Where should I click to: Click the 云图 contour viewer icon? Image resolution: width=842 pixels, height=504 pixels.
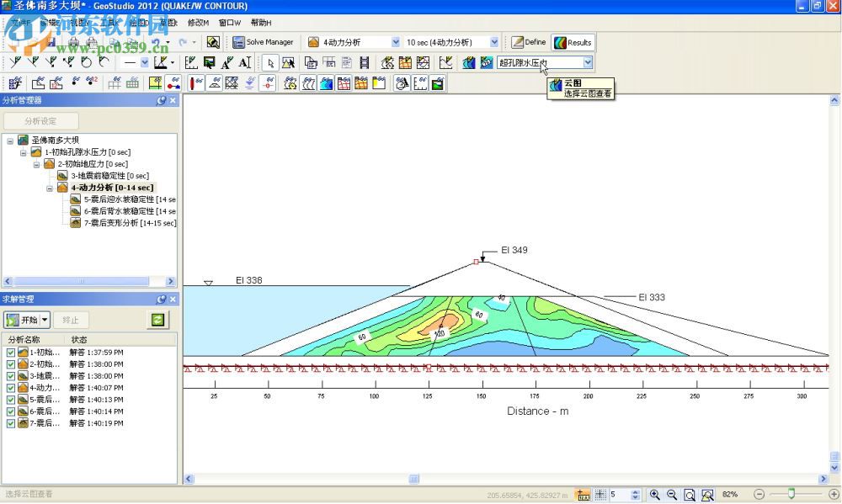coord(467,62)
